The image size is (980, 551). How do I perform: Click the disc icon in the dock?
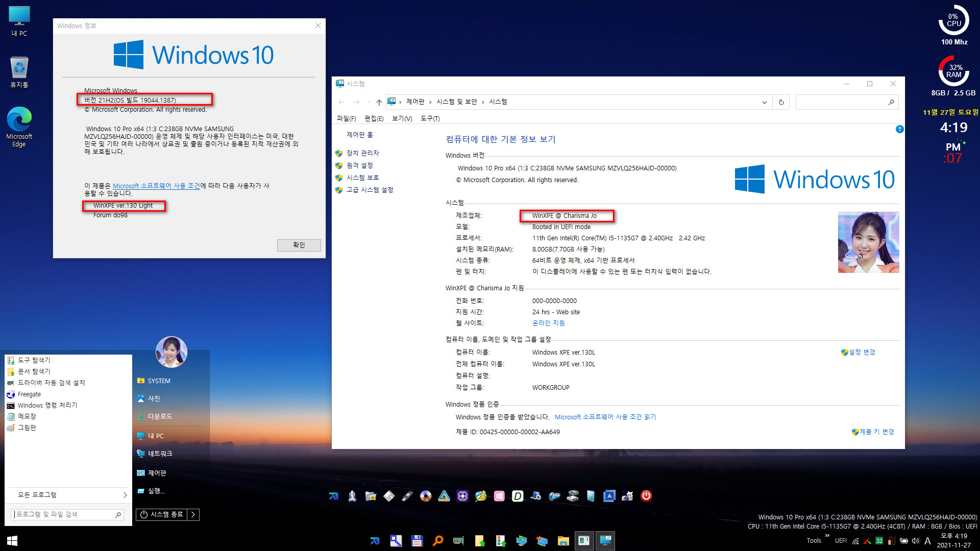coord(426,496)
